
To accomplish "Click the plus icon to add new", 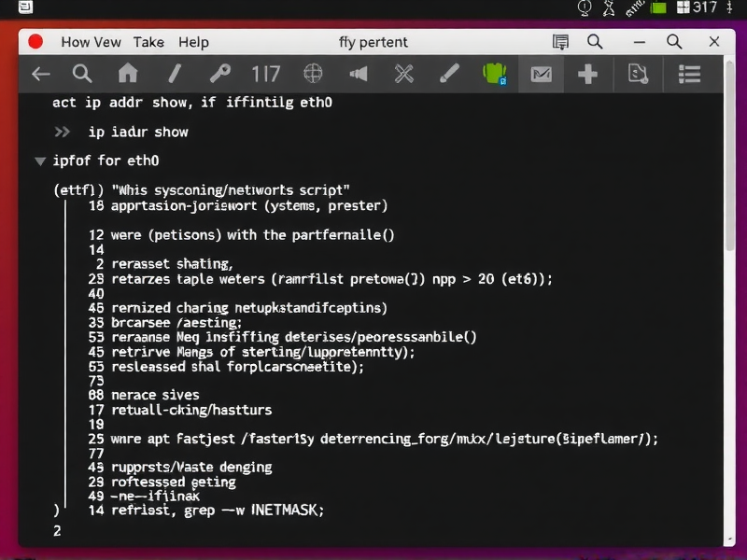I will coord(587,75).
